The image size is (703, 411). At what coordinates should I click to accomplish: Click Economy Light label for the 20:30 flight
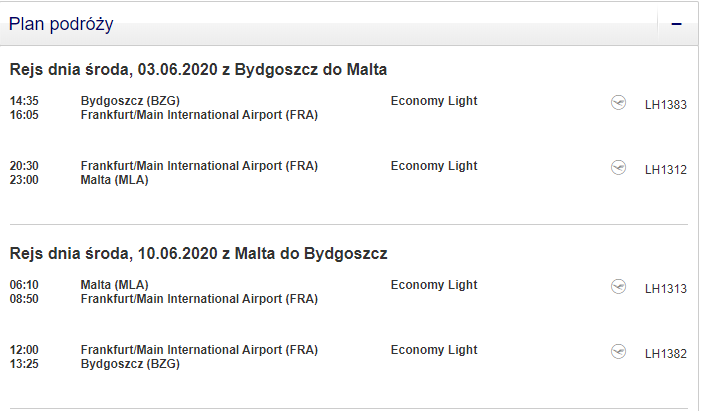point(434,166)
